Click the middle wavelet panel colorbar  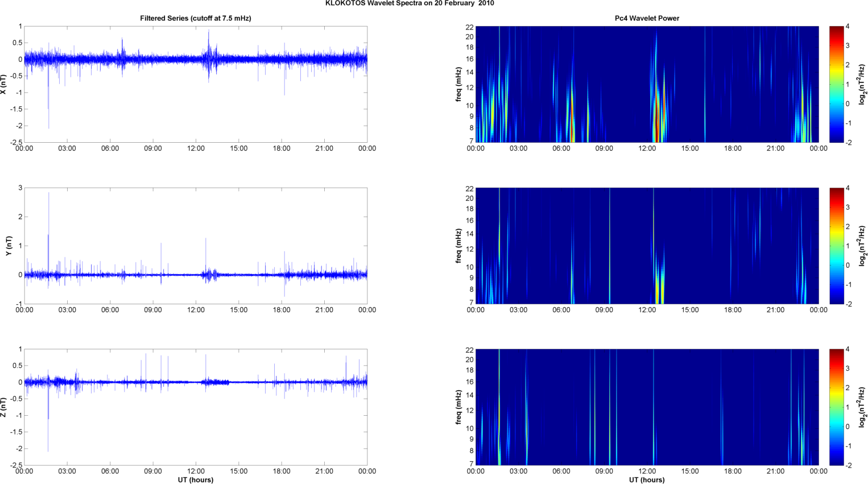[836, 246]
